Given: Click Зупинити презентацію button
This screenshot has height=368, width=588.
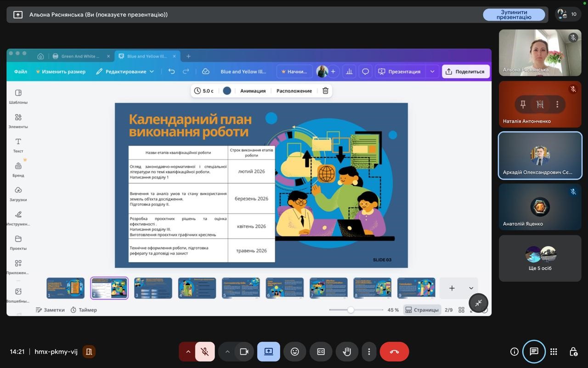Looking at the screenshot, I should (x=514, y=15).
